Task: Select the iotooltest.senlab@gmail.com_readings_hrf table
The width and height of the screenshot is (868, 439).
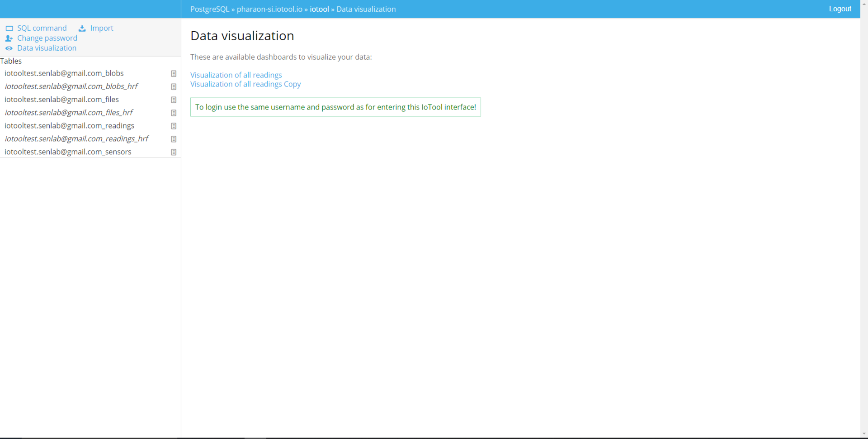Action: (76, 139)
